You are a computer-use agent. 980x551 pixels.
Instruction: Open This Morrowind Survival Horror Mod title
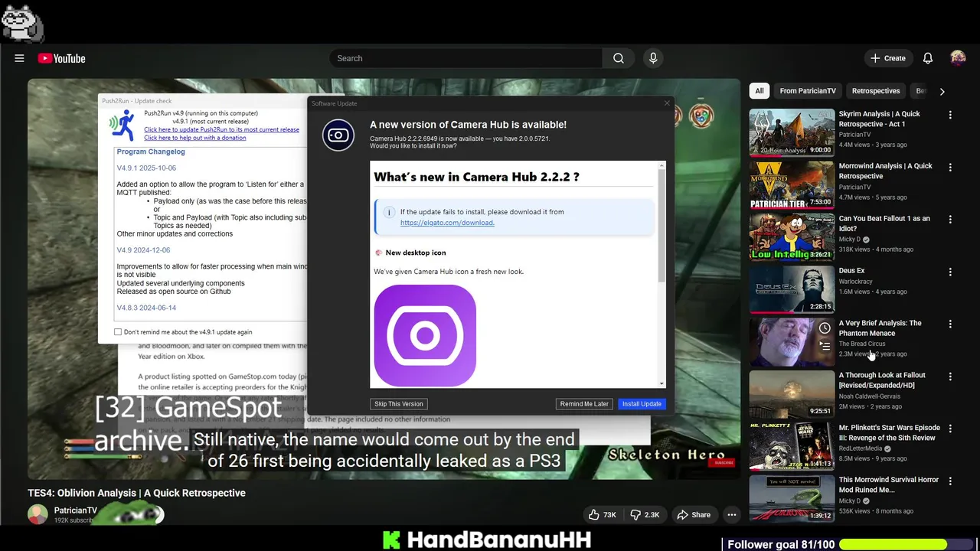(x=888, y=484)
